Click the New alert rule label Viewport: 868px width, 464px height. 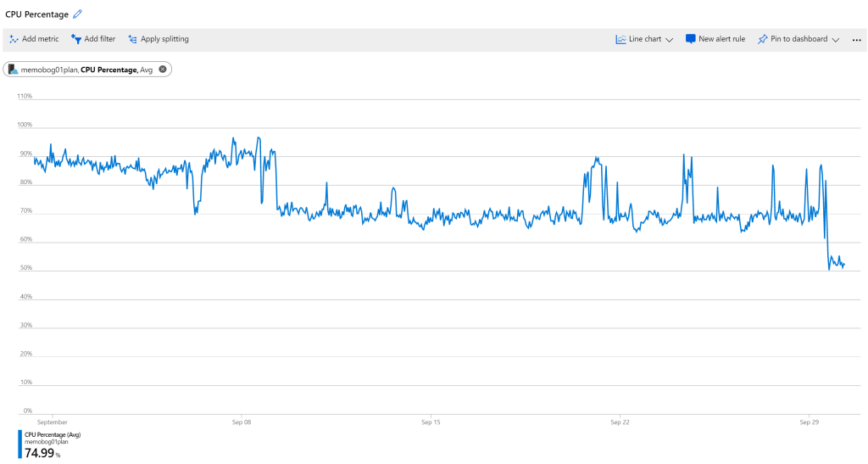coord(721,39)
